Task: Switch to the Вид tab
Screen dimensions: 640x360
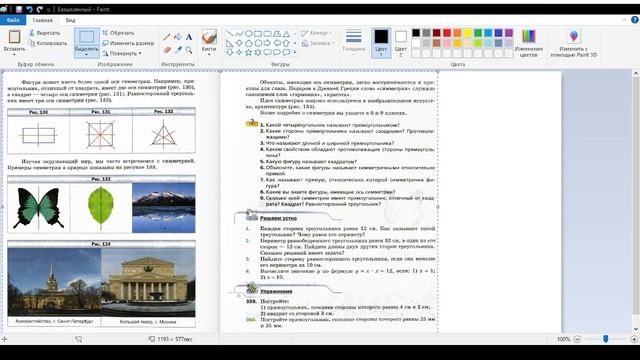Action: click(x=70, y=20)
